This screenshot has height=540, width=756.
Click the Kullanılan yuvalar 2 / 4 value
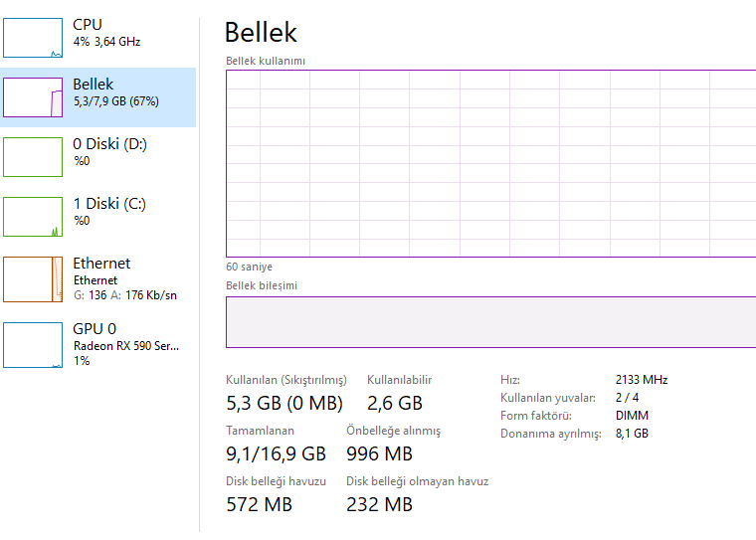(627, 398)
